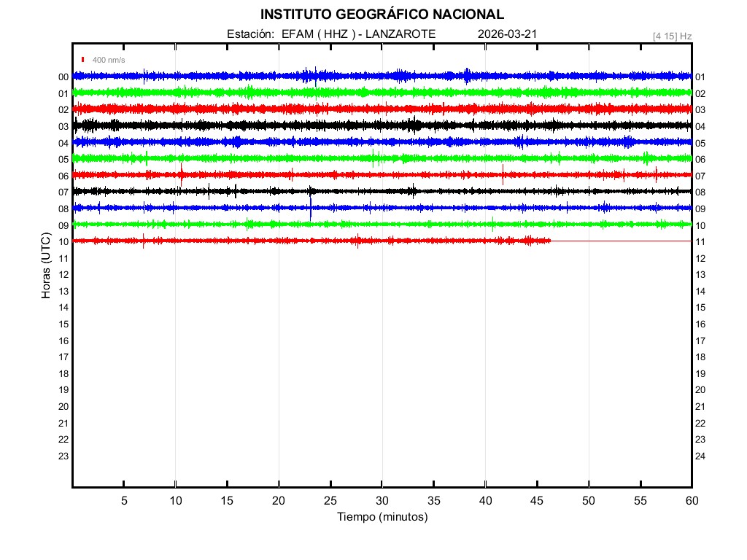Click the red 400 nm/s scale bar
This screenshot has height=560, width=747.
point(83,60)
